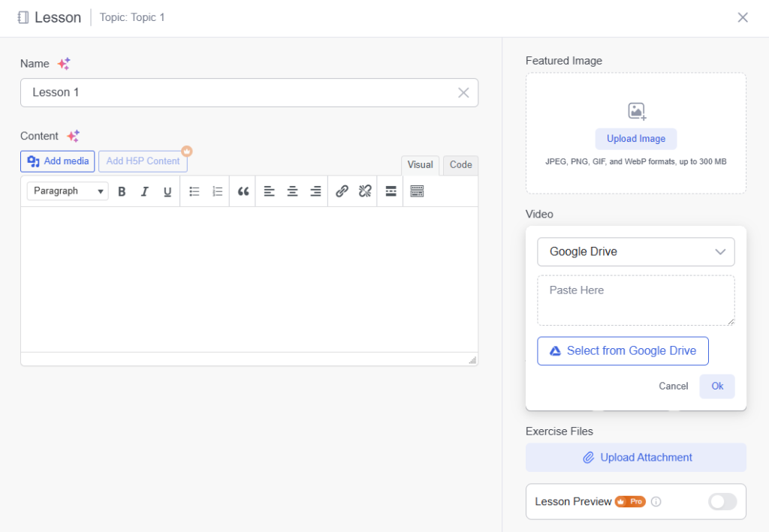The image size is (769, 532).
Task: Click inside the content editor area
Action: 249,279
